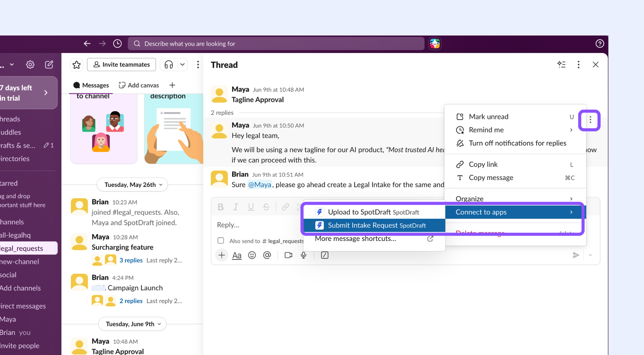This screenshot has width=644, height=355.
Task: Open More message shortcuts
Action: [x=374, y=239]
